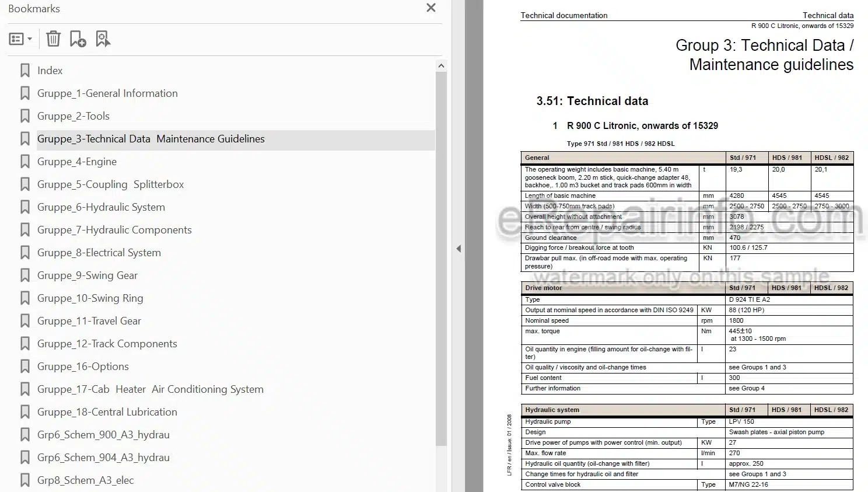The width and height of the screenshot is (868, 492).
Task: Click 'Swash plates - axial piston pump' value
Action: tap(776, 432)
